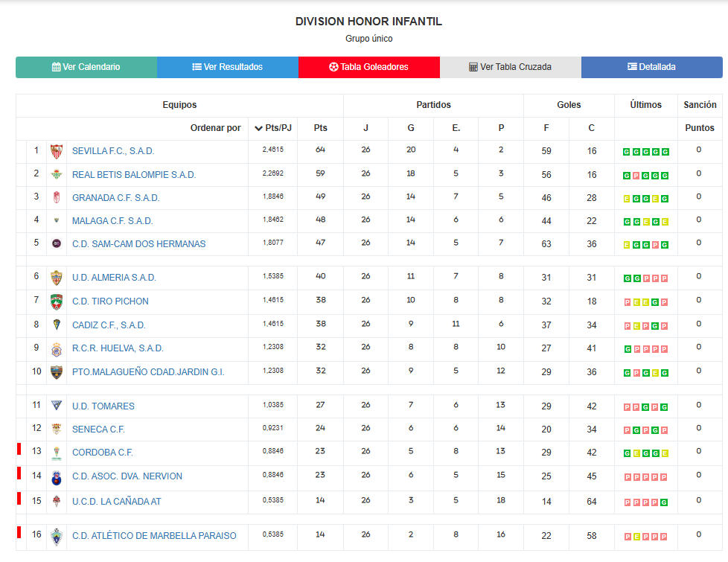Click Huelva's green G result badge
This screenshot has width=728, height=562.
pyautogui.click(x=628, y=349)
